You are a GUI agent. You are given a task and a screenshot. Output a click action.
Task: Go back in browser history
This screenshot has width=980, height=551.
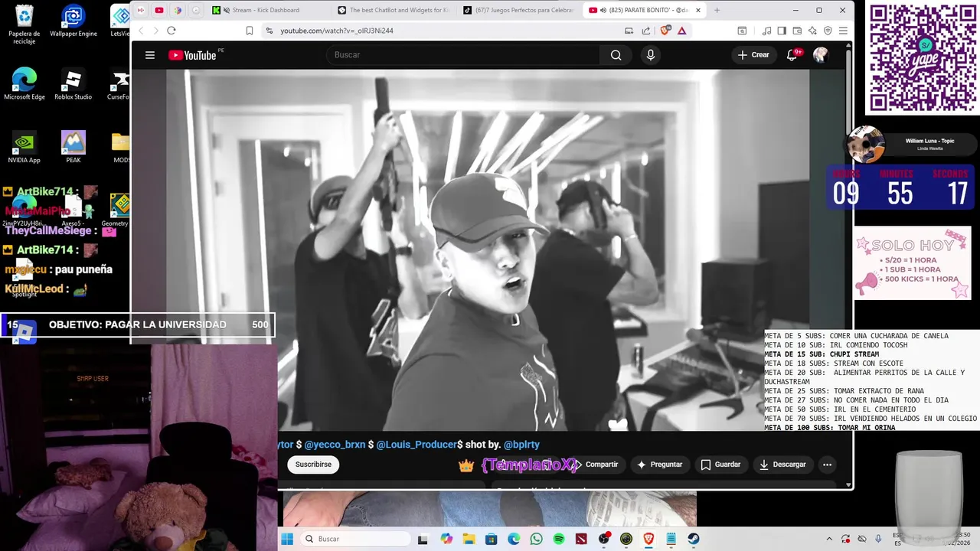click(141, 31)
